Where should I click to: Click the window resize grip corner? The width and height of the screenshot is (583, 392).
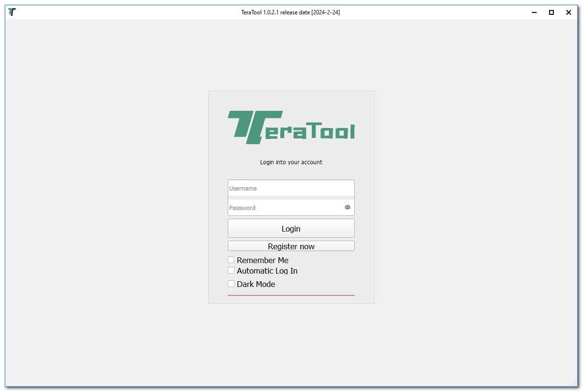click(574, 383)
